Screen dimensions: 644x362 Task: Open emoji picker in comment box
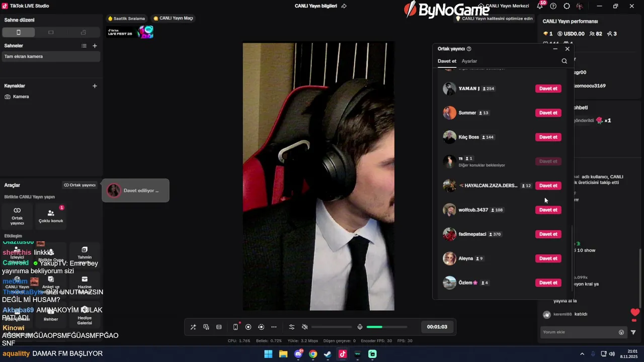[x=621, y=332]
